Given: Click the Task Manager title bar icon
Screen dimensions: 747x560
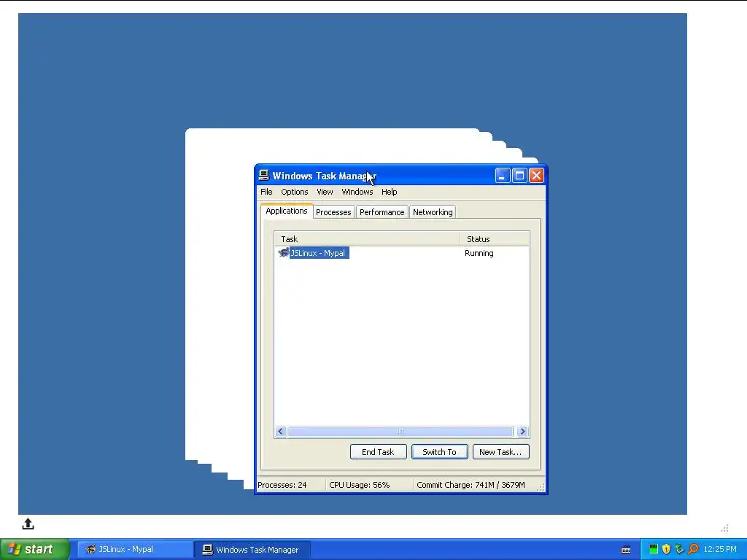Looking at the screenshot, I should [264, 175].
